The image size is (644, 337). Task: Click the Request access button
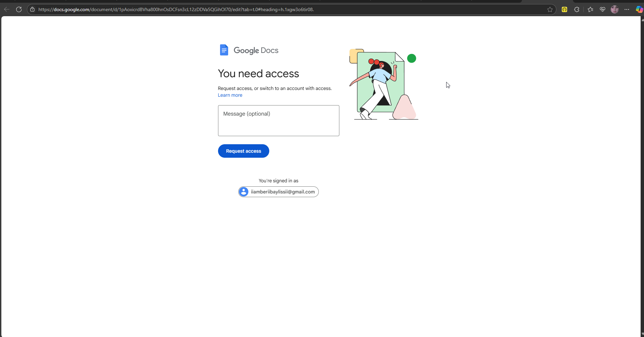pyautogui.click(x=244, y=151)
